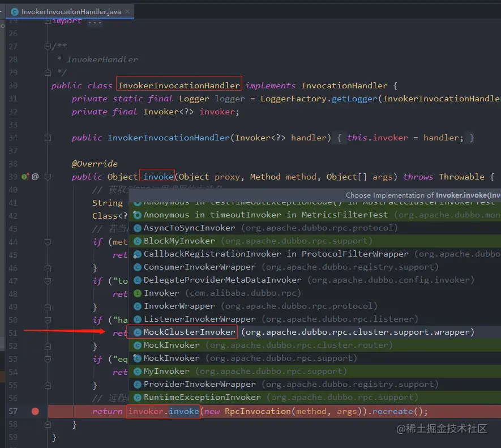This screenshot has width=501, height=448.
Task: Choose MockInvoker in cluster.router package
Action: tap(315, 345)
